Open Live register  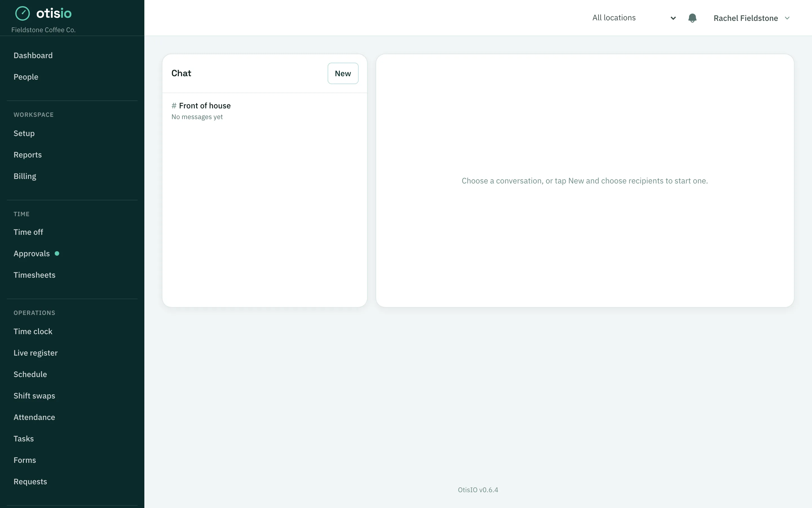[36, 353]
